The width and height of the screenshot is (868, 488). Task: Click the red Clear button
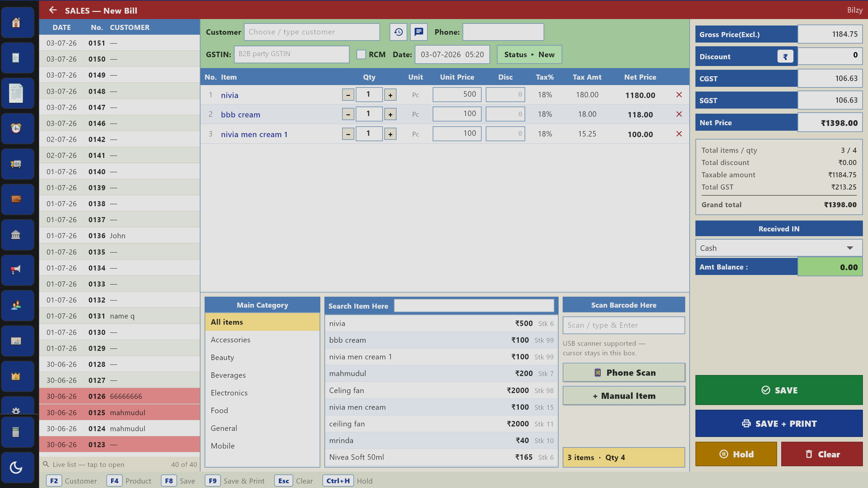tap(822, 454)
